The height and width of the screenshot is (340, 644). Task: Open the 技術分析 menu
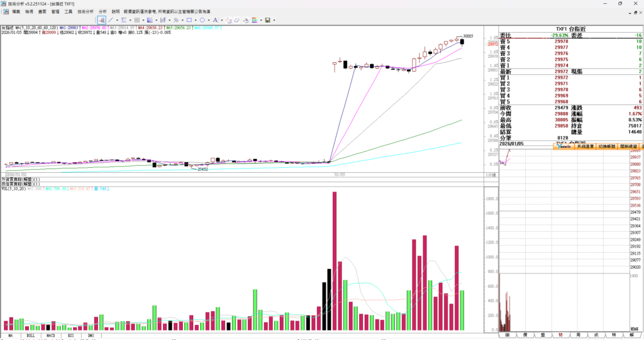pos(86,11)
